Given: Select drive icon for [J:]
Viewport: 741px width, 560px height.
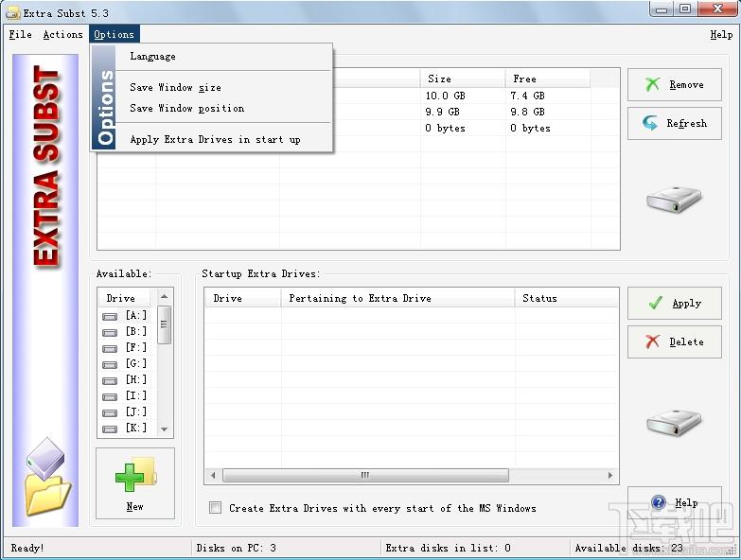Looking at the screenshot, I should 110,412.
